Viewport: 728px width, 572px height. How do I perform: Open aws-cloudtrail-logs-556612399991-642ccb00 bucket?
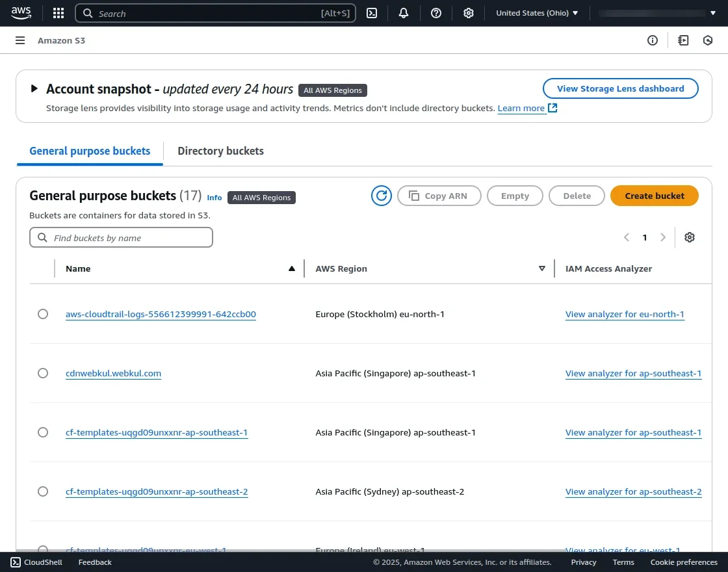(161, 315)
